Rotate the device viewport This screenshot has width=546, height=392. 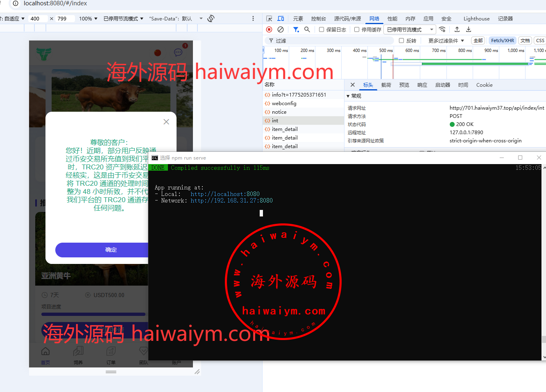(x=211, y=18)
